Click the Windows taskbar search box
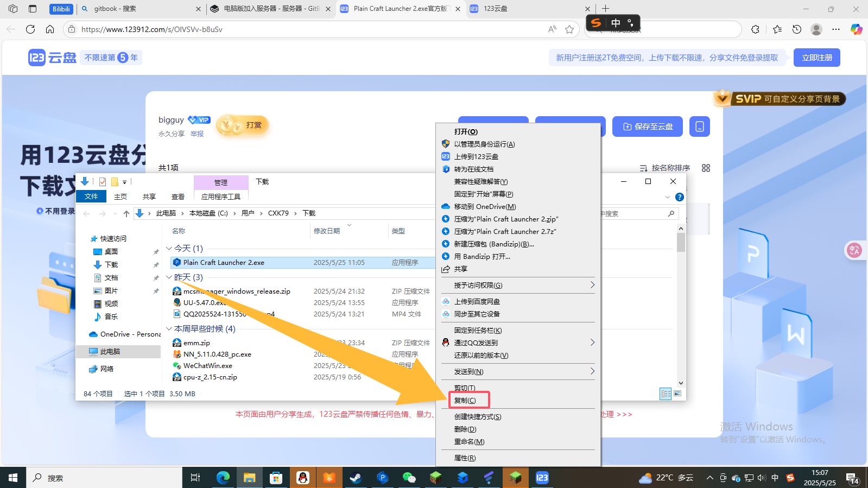 [x=103, y=478]
